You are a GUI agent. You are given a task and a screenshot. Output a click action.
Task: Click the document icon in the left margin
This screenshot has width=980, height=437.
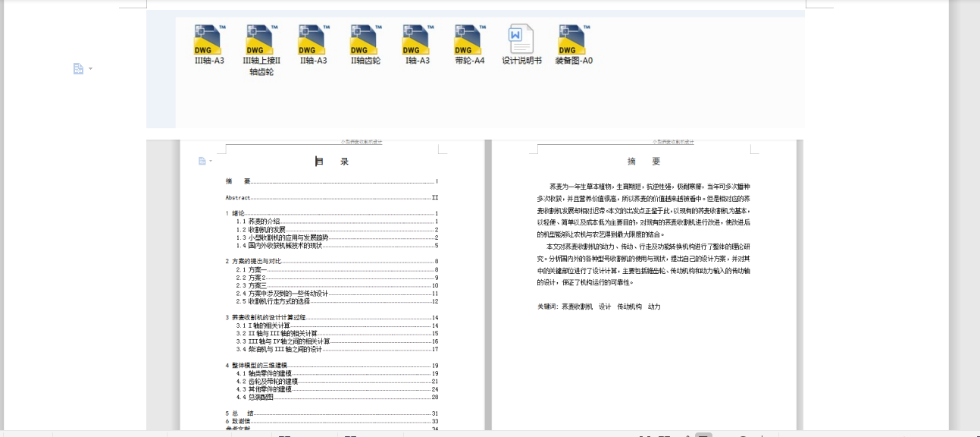78,69
